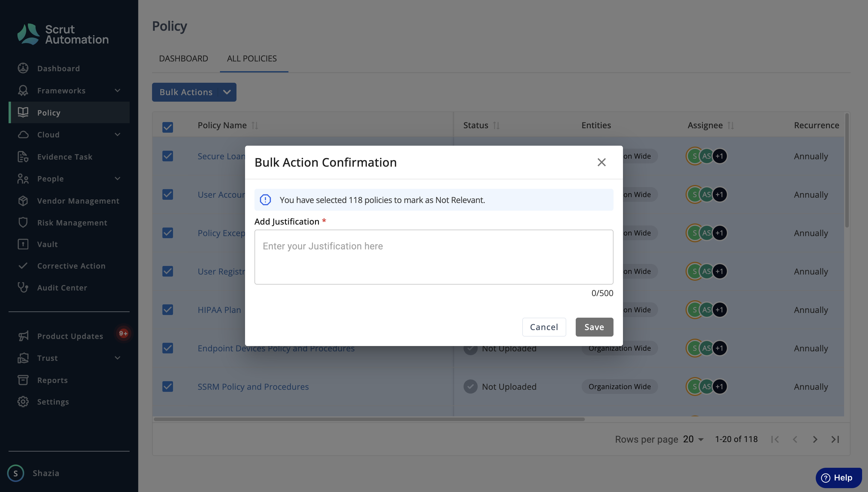Click the Cloud icon in sidebar
Image resolution: width=868 pixels, height=492 pixels.
(x=23, y=134)
